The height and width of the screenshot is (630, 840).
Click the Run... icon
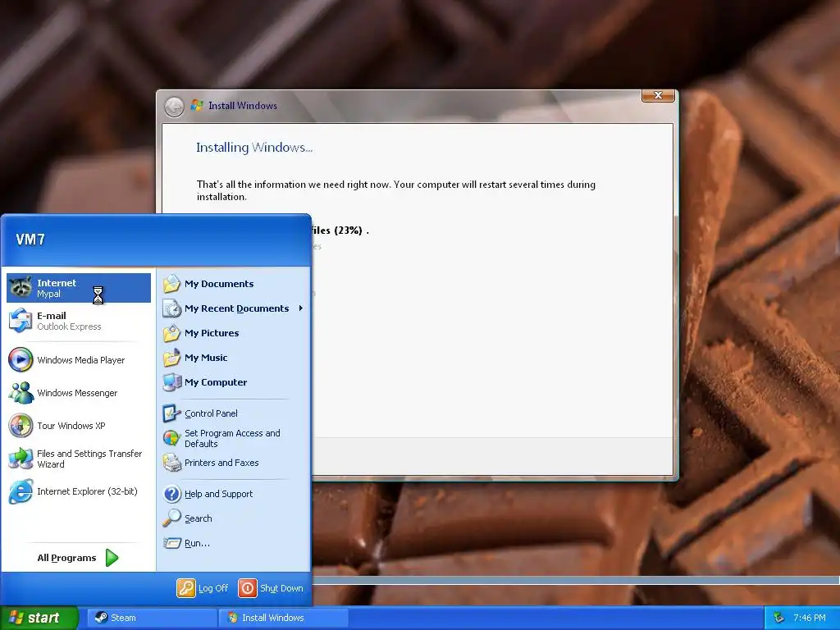pos(172,543)
